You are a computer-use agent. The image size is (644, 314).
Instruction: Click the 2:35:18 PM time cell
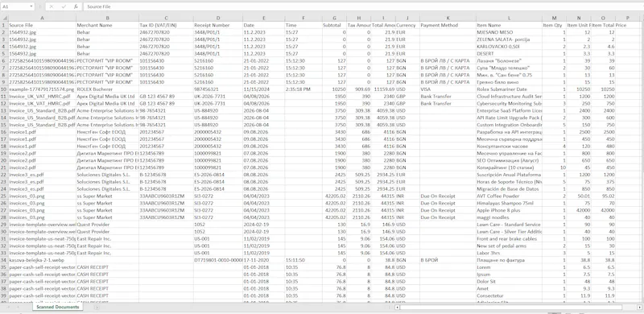[303, 89]
